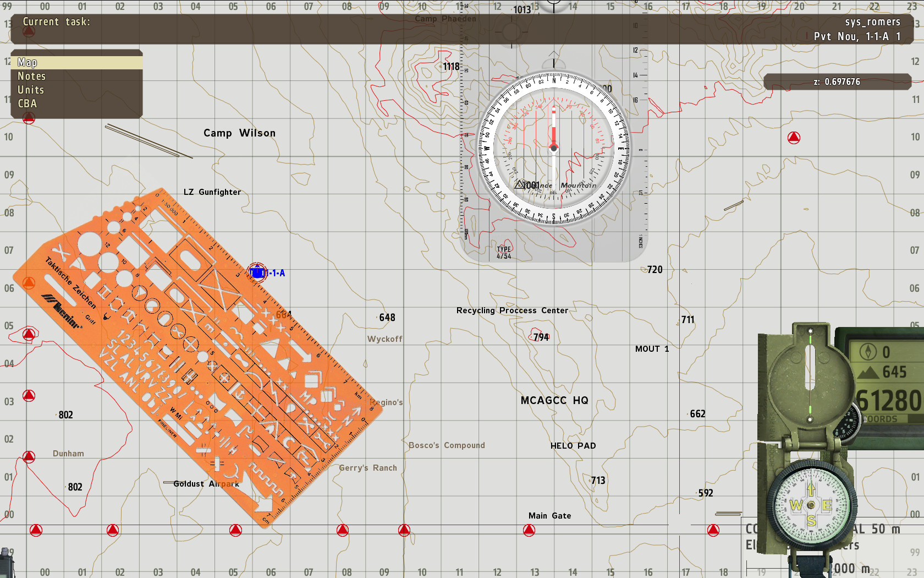This screenshot has height=578, width=924.
Task: Click the Regino's label
Action: tap(386, 402)
